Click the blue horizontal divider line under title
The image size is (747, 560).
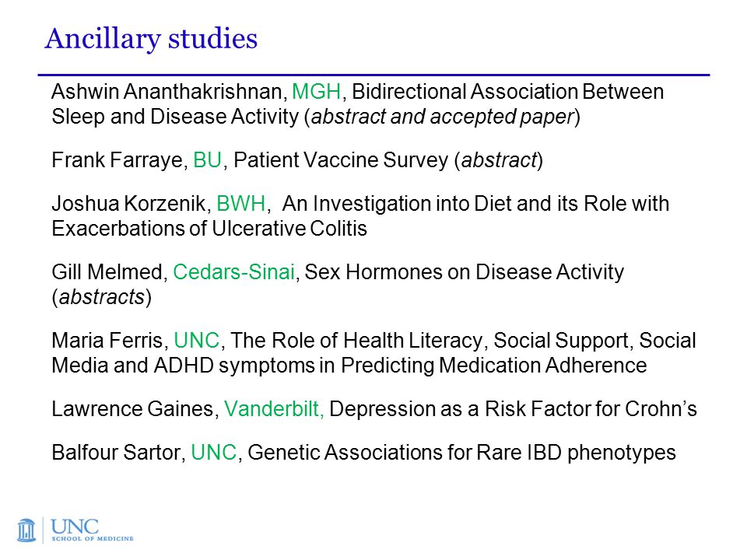(x=374, y=75)
